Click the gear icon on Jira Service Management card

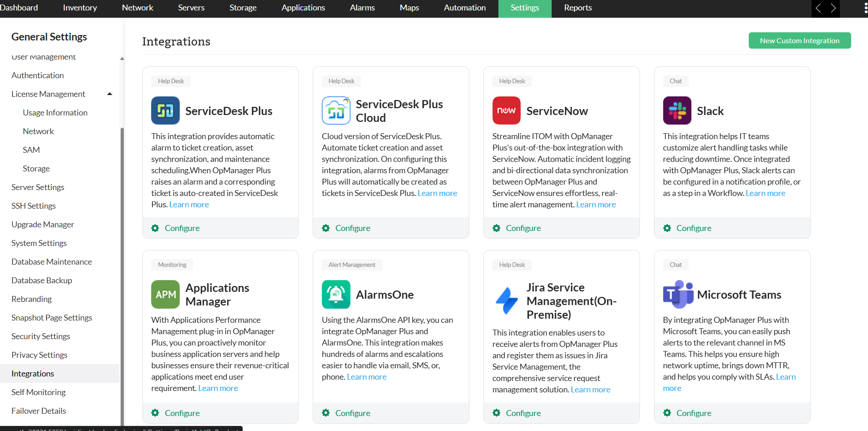(x=497, y=413)
